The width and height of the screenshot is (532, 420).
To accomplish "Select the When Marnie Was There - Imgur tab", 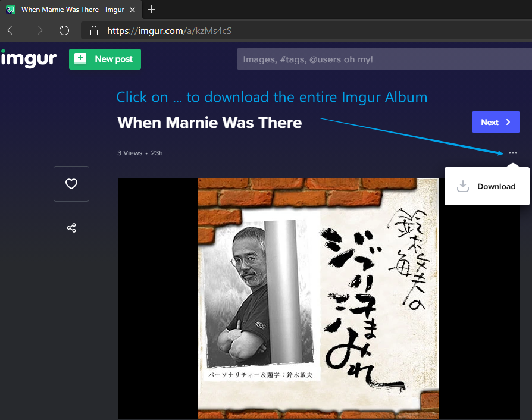I will (71, 10).
